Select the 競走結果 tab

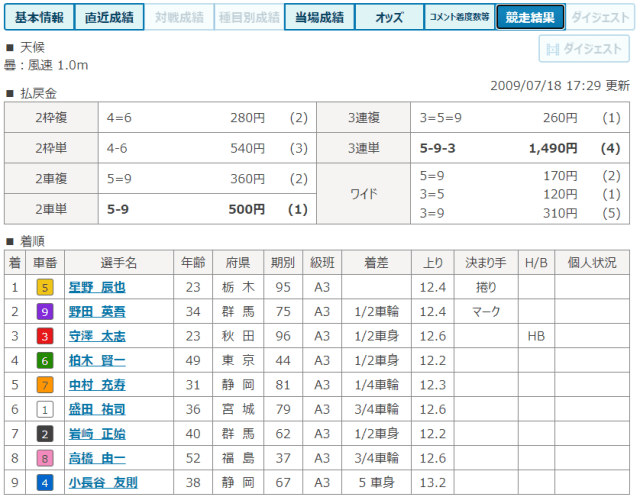(530, 17)
